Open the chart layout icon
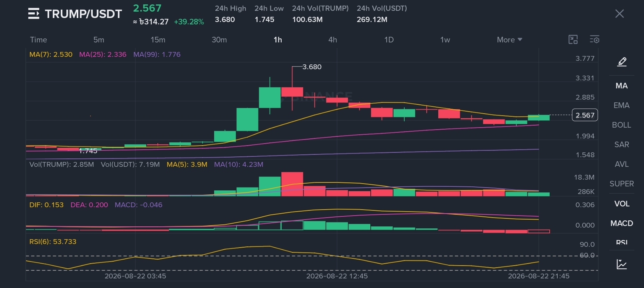This screenshot has width=644, height=288. pos(573,39)
